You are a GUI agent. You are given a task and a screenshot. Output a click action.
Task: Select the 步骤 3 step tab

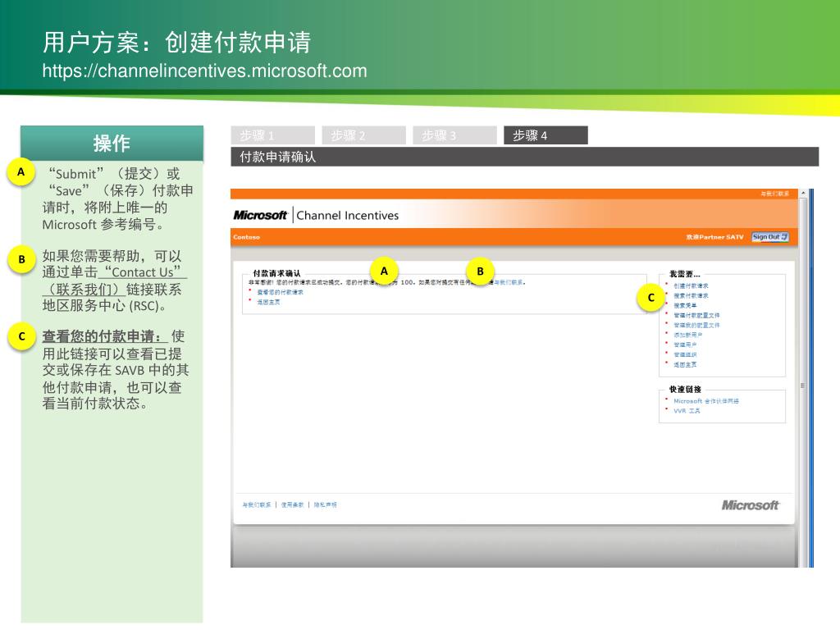[454, 135]
